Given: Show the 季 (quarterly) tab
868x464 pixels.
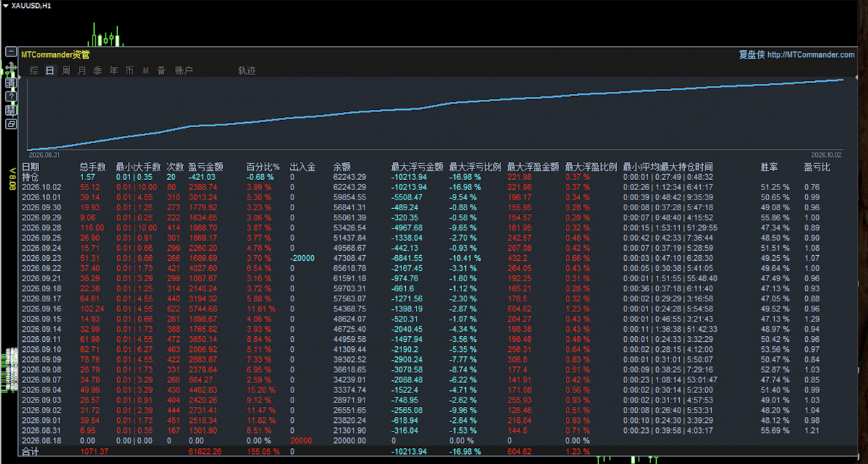Looking at the screenshot, I should 98,71.
